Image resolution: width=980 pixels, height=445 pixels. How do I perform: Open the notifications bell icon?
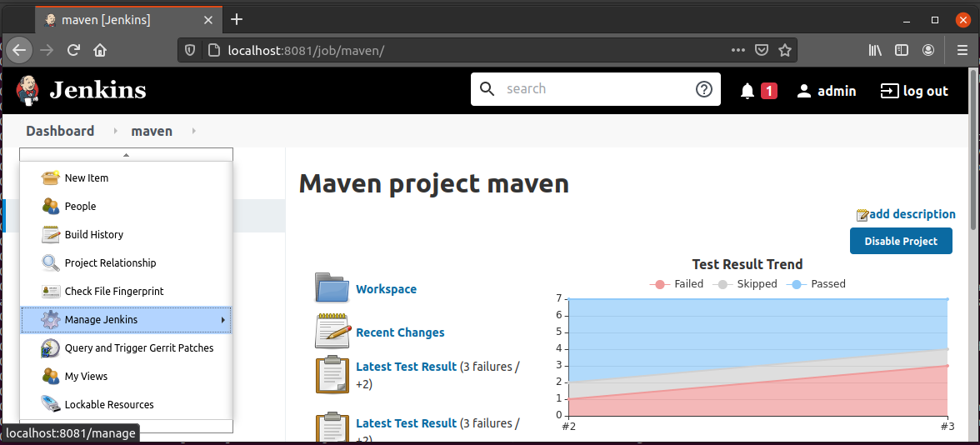click(x=747, y=92)
